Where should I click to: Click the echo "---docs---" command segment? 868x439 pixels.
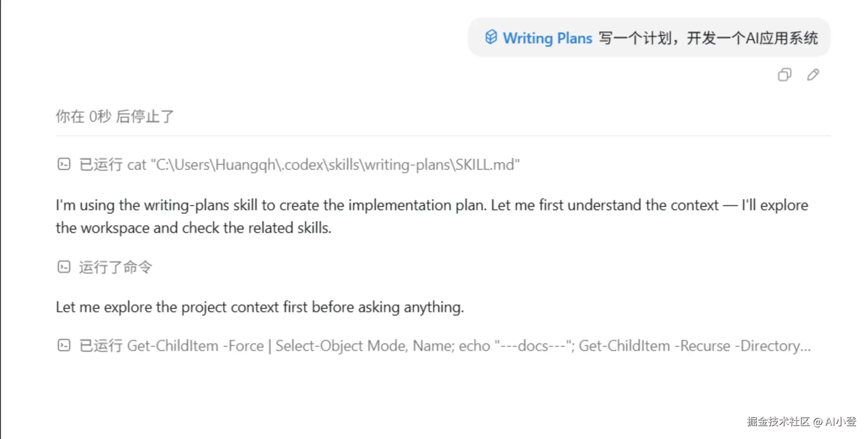pos(517,346)
